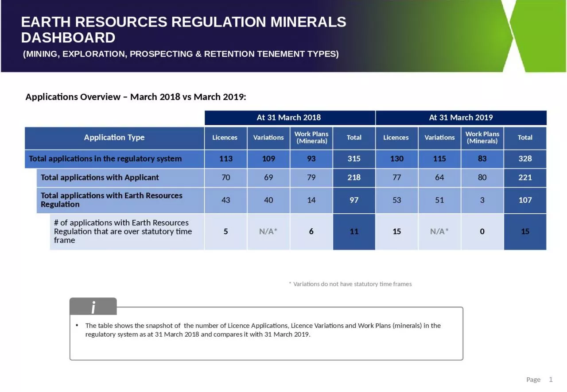
Task: Click cell value '70'
Action: tap(225, 178)
